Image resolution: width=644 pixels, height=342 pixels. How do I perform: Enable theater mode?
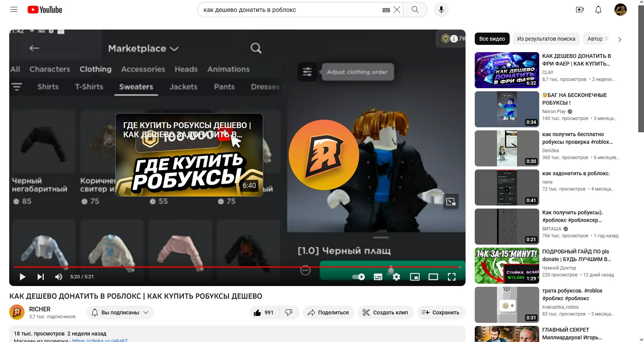[x=433, y=277]
